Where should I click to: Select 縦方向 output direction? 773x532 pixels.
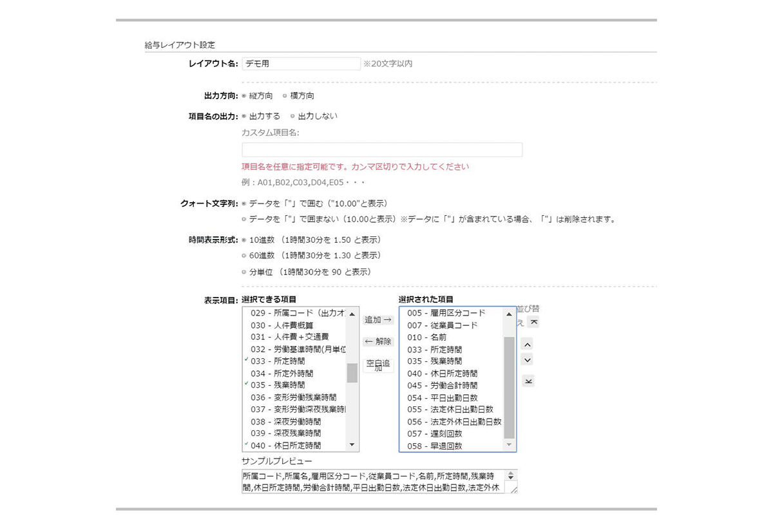244,96
